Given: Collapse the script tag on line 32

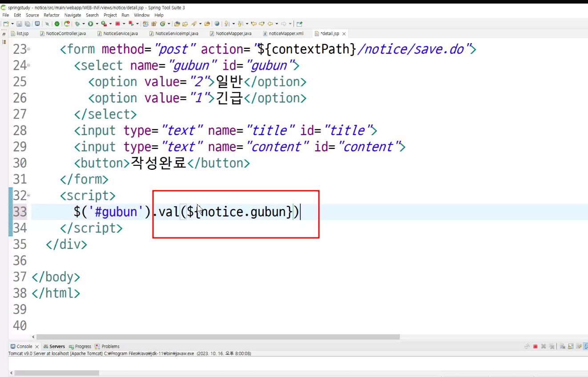Looking at the screenshot, I should point(29,196).
